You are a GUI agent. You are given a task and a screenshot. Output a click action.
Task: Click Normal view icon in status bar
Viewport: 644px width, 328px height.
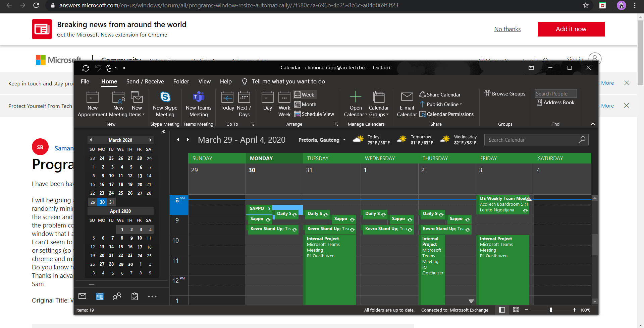pos(502,310)
